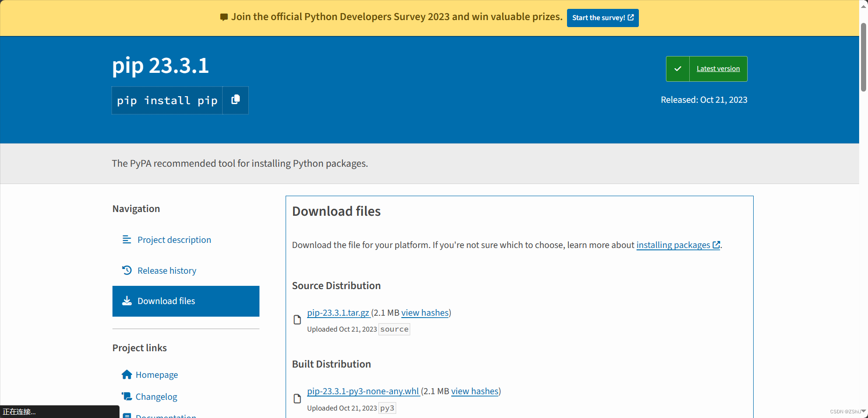
Task: Open the Changelog project link
Action: [x=156, y=397]
